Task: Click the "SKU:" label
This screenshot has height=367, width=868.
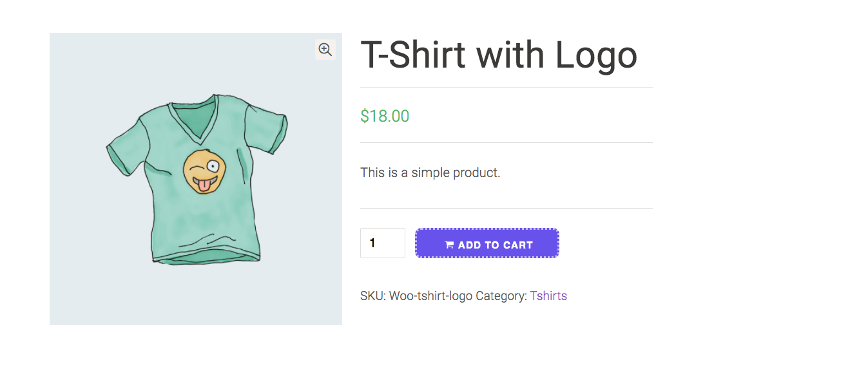Action: coord(373,296)
